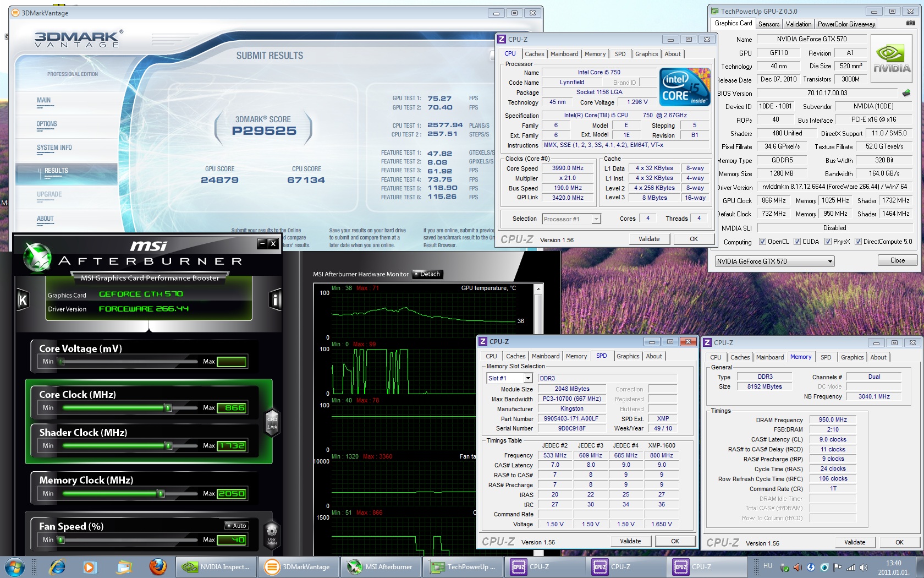Click the NVIDIA logo in GPU-Z
The image size is (924, 578).
point(892,59)
